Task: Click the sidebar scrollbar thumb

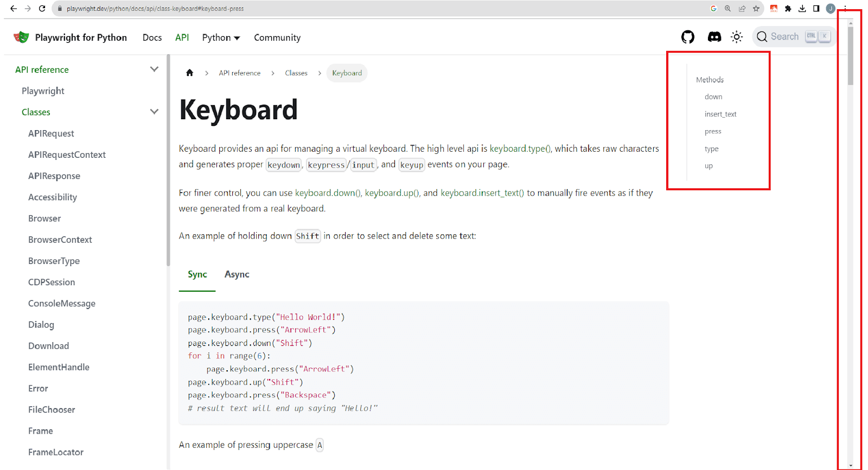Action: (x=168, y=160)
